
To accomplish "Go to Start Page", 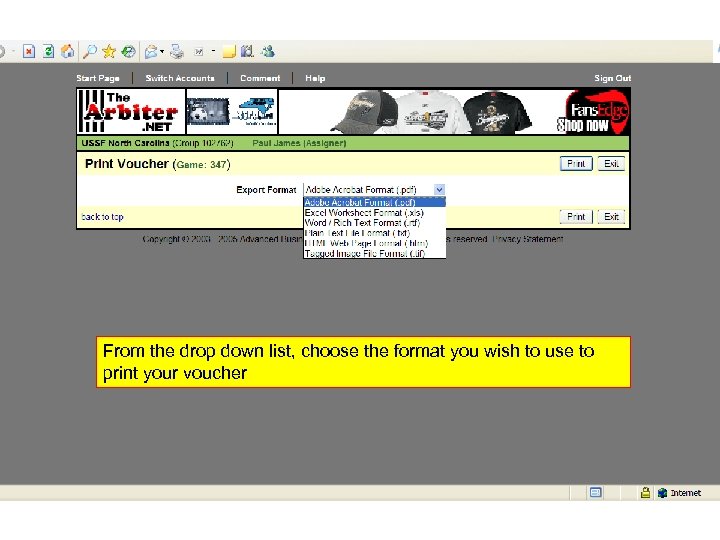I will point(98,78).
